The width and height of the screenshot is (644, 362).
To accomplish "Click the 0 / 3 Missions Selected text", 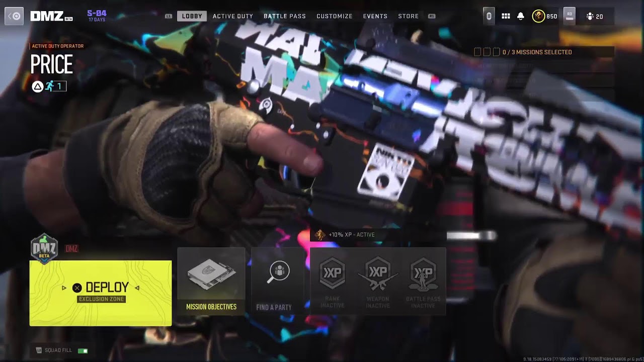I will [x=537, y=52].
